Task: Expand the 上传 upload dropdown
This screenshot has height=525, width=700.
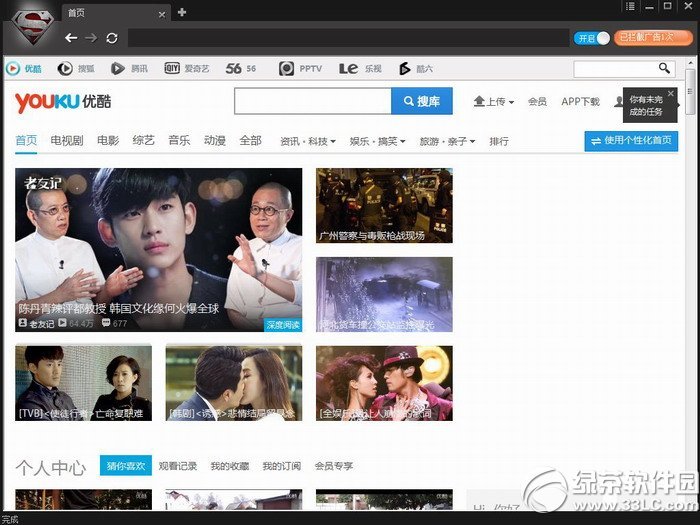Action: pyautogui.click(x=494, y=102)
